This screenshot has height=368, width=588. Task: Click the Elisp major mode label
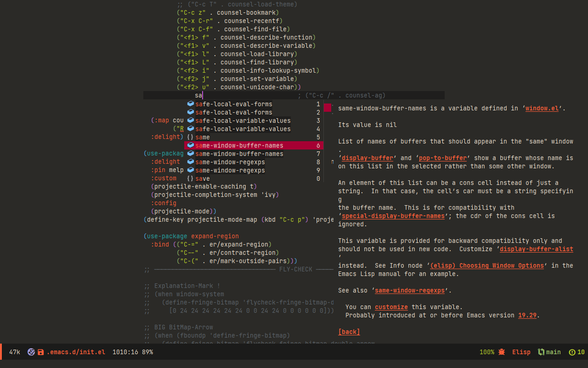click(x=521, y=352)
